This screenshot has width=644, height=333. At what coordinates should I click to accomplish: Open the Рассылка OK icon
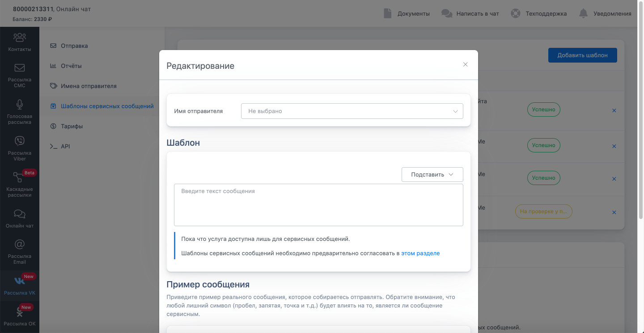20,312
